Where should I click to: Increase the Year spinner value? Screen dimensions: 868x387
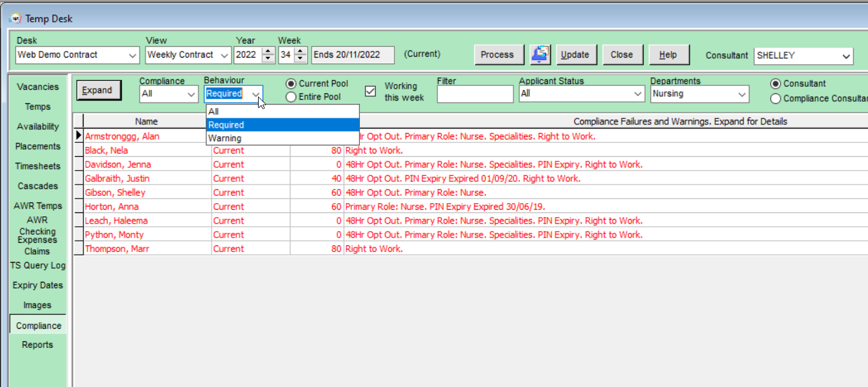(x=268, y=51)
